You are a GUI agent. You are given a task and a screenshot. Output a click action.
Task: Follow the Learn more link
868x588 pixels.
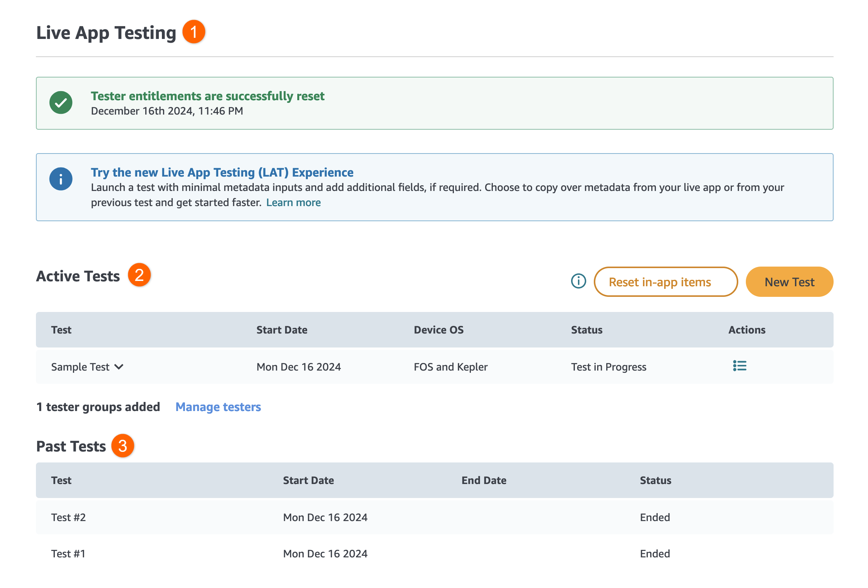coord(293,203)
